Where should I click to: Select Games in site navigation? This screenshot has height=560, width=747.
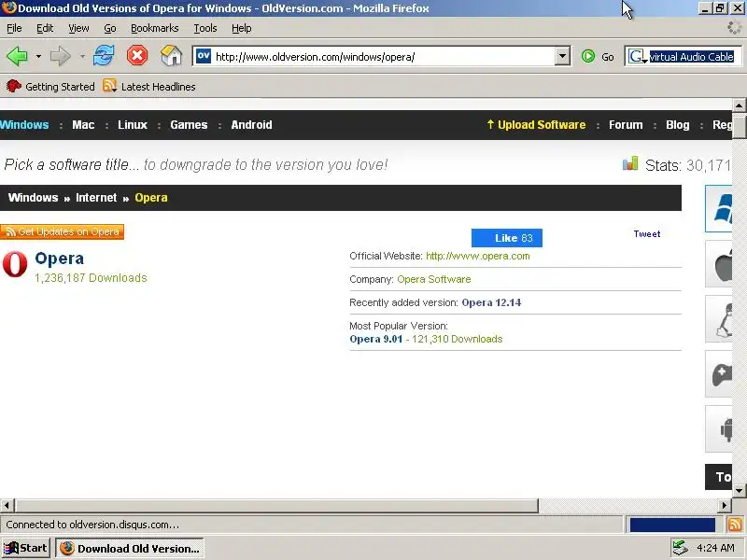pos(189,125)
